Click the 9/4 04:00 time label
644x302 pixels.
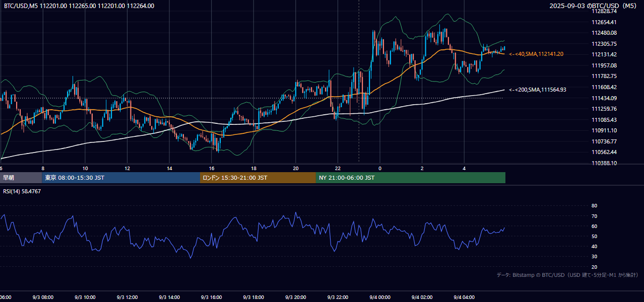tap(465, 297)
